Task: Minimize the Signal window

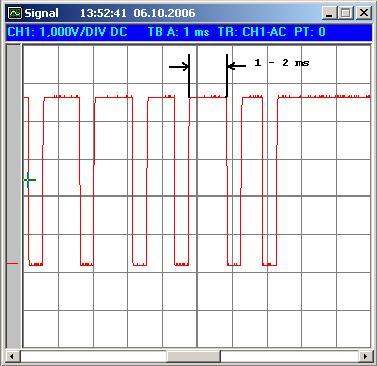Action: [329, 13]
